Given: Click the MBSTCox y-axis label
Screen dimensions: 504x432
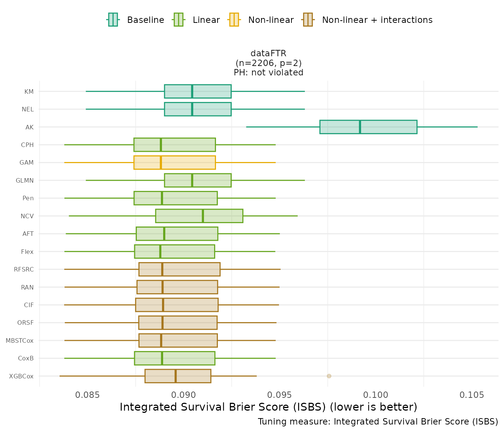Looking at the screenshot, I should pyautogui.click(x=19, y=340).
